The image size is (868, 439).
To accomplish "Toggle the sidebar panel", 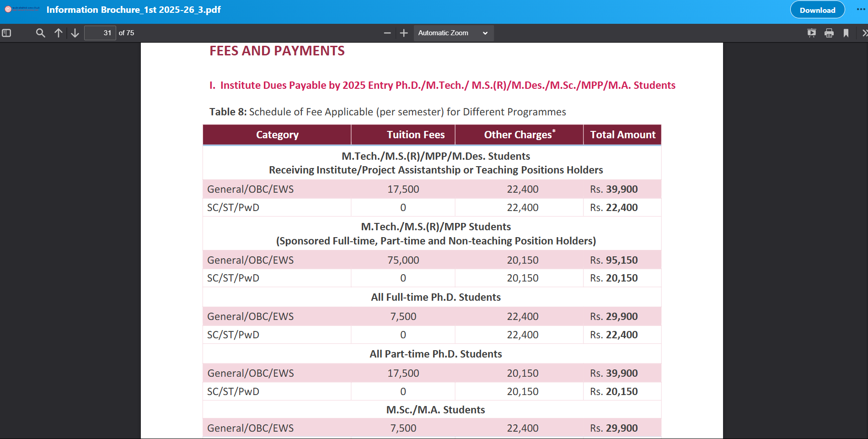I will 6,33.
